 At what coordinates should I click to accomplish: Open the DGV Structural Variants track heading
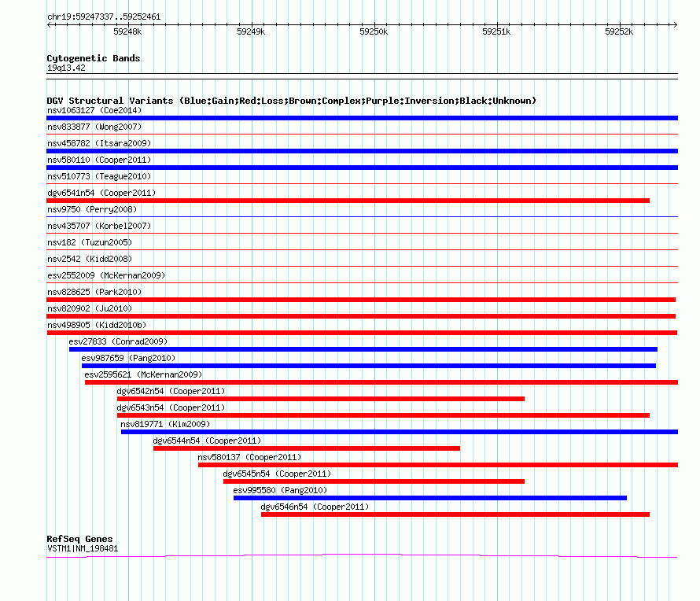pos(292,101)
